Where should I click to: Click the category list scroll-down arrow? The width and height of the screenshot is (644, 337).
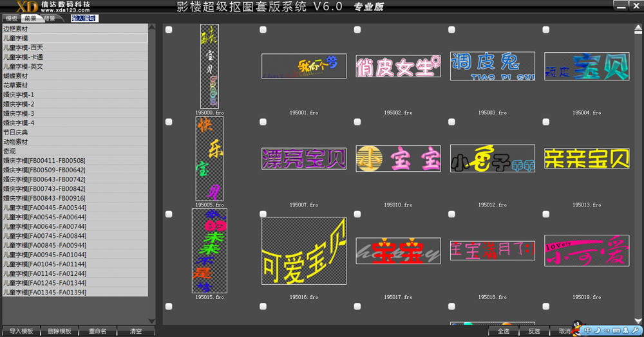click(x=152, y=321)
